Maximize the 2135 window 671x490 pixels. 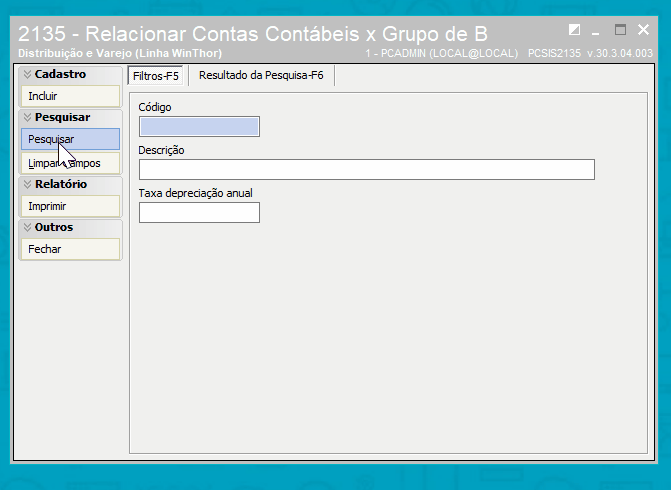(x=620, y=30)
